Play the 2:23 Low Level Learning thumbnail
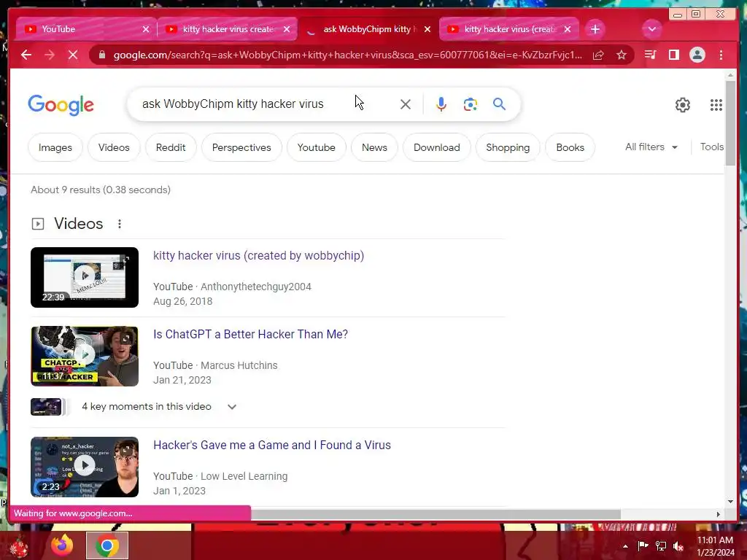The height and width of the screenshot is (560, 747). click(85, 467)
